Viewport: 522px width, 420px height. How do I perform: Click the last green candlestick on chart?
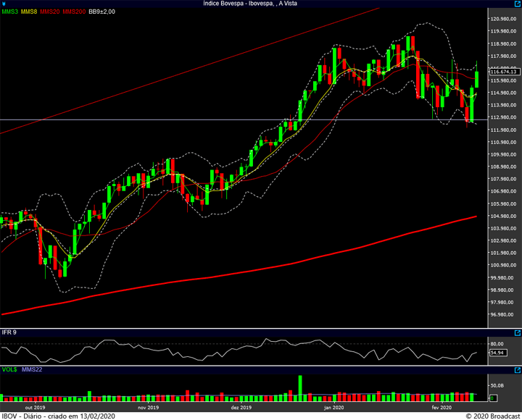478,80
